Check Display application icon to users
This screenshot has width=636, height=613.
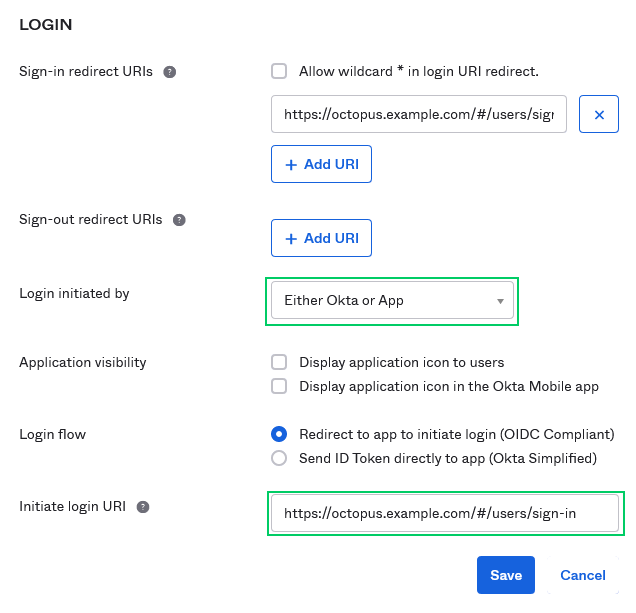280,362
